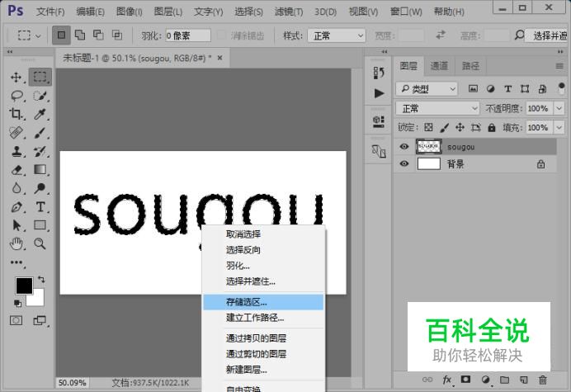Select the Dodge tool
Image resolution: width=571 pixels, height=392 pixels.
click(40, 188)
